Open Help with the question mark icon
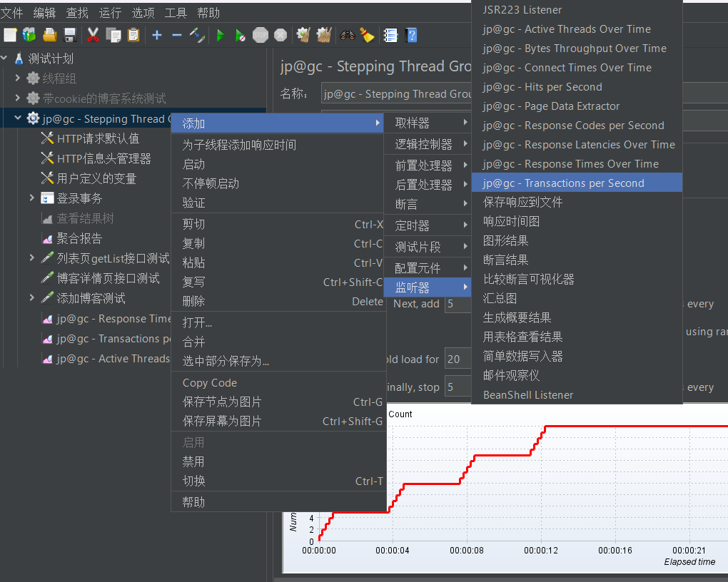728x582 pixels. (411, 35)
